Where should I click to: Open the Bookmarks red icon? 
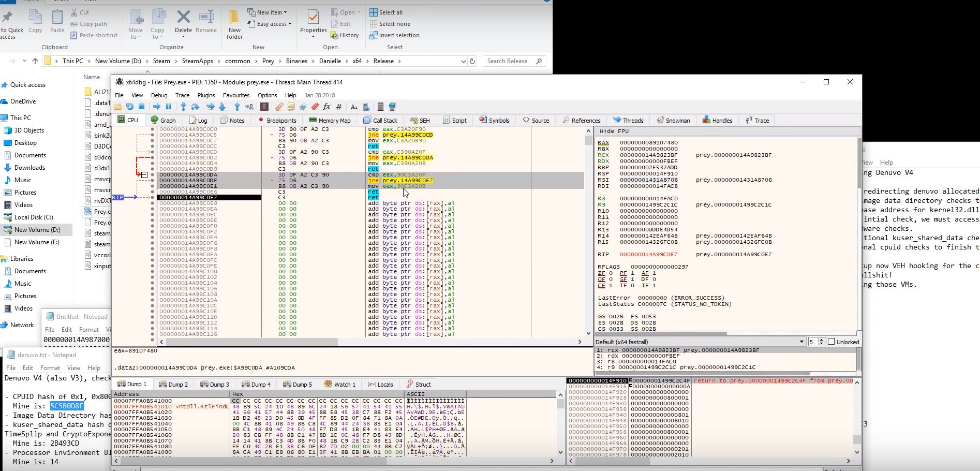click(x=315, y=107)
